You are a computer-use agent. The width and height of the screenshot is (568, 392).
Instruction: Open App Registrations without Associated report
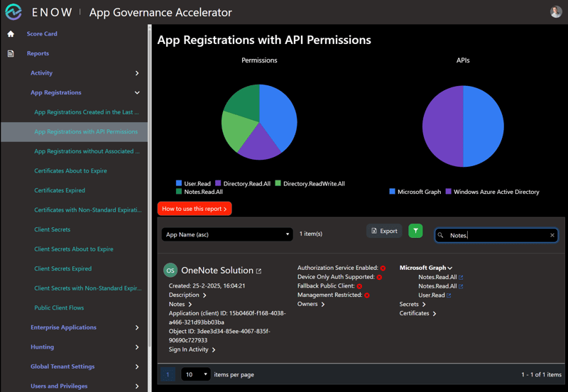point(87,151)
